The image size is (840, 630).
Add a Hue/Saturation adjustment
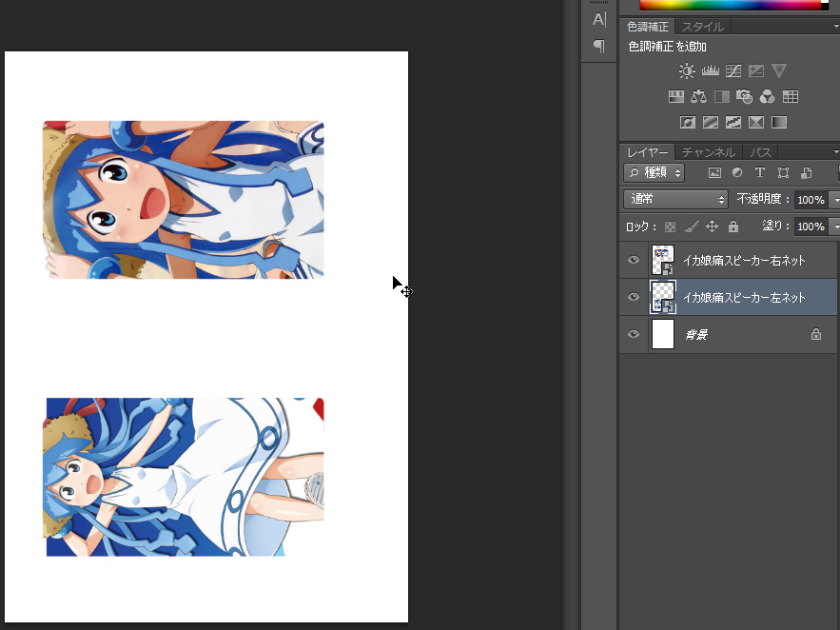676,96
